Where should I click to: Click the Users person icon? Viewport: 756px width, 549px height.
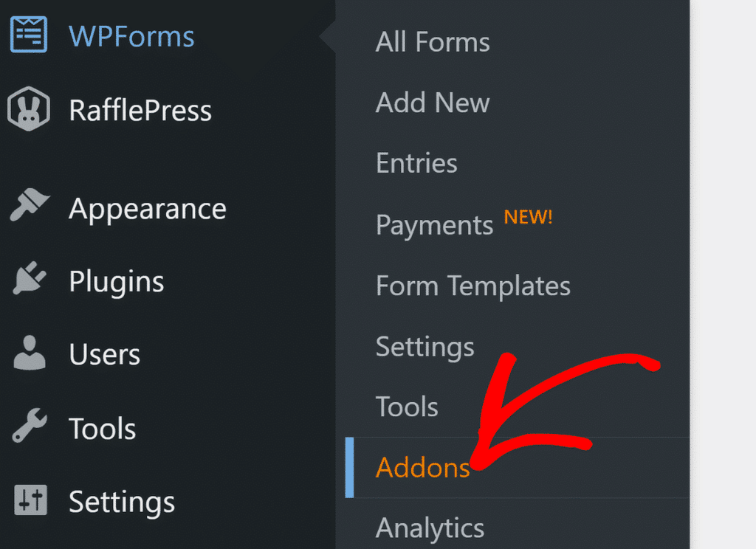click(x=29, y=354)
